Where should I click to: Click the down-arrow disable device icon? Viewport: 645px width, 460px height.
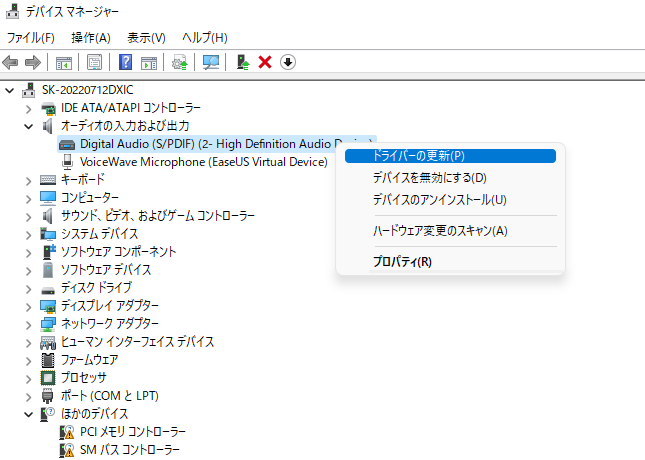pyautogui.click(x=288, y=63)
